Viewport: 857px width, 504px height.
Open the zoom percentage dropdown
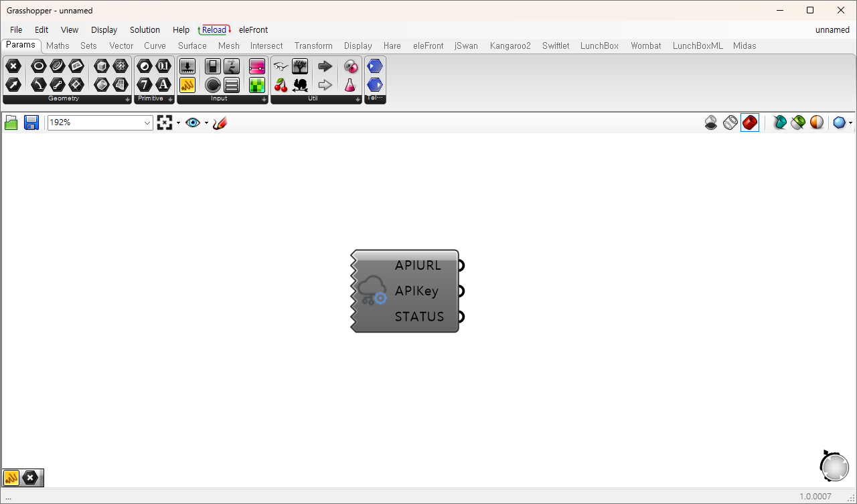147,122
